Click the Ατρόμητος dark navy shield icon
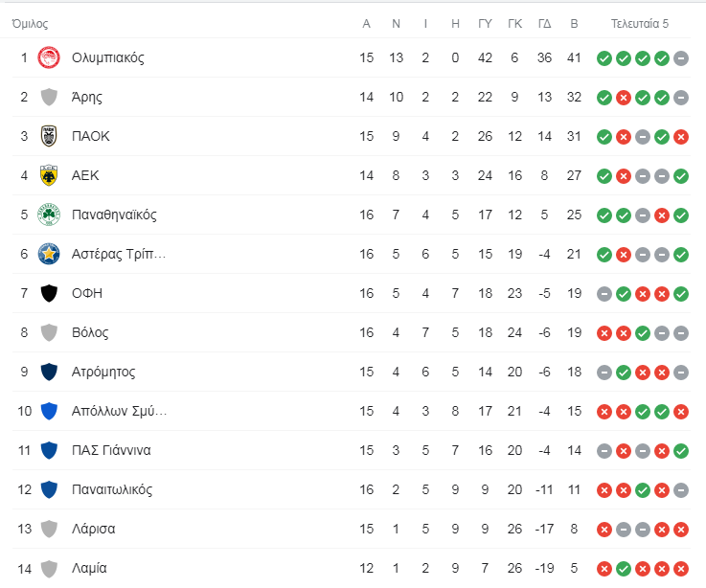The image size is (706, 588). click(x=49, y=372)
